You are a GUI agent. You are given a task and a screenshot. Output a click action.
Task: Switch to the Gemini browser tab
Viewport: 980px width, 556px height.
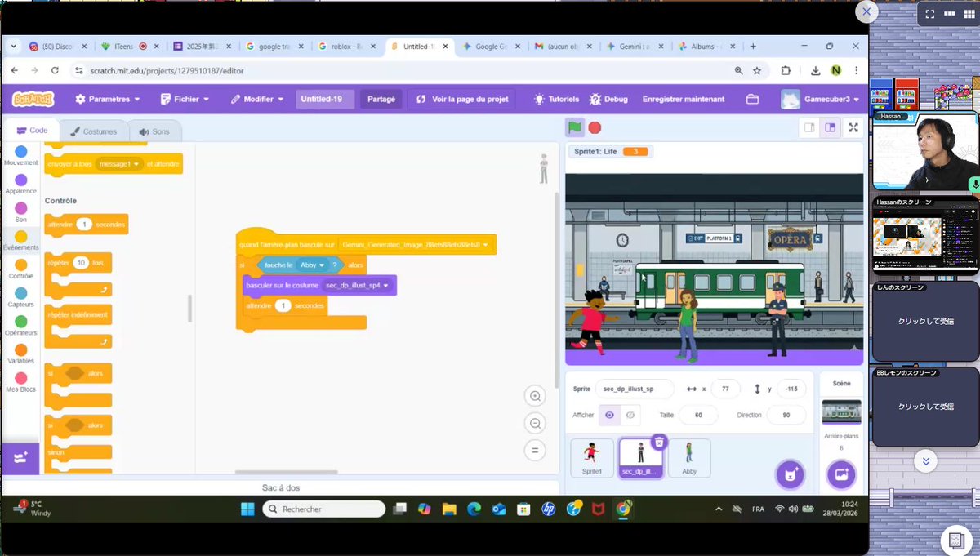[x=634, y=47]
